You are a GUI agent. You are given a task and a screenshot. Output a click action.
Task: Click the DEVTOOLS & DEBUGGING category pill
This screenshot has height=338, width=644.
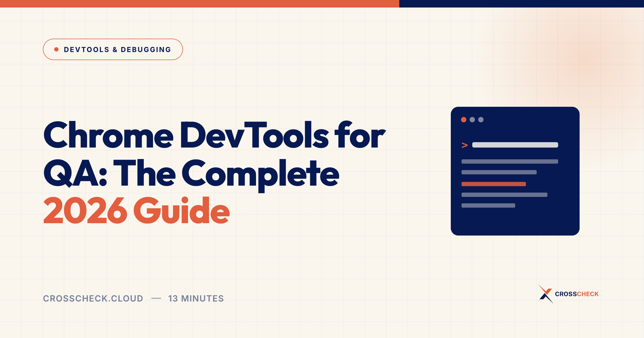113,49
